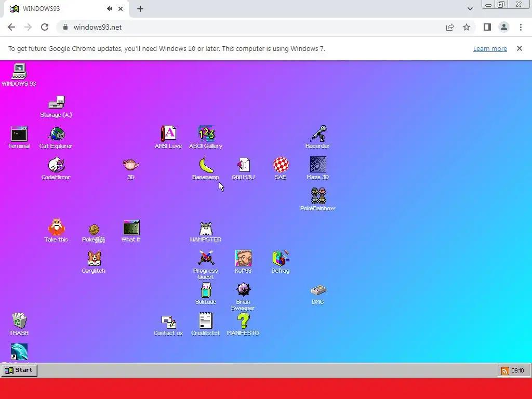The height and width of the screenshot is (399, 532).
Task: Go back to previous page
Action: tap(11, 27)
